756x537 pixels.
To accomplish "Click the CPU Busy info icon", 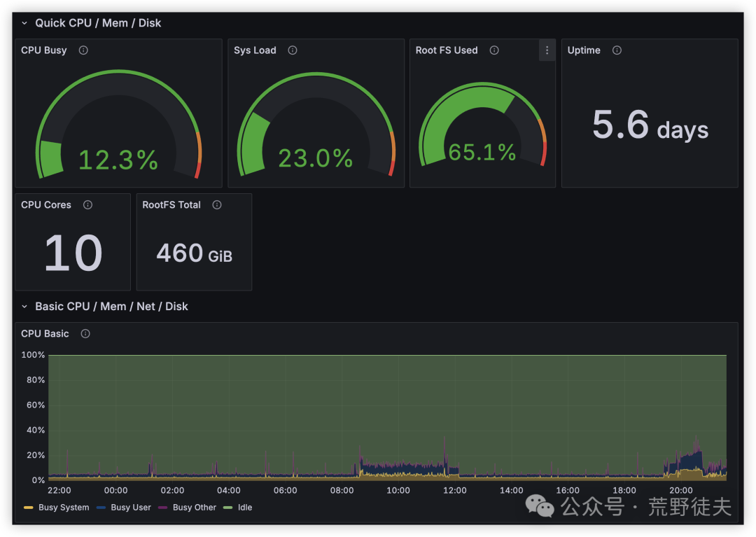I will coord(83,50).
